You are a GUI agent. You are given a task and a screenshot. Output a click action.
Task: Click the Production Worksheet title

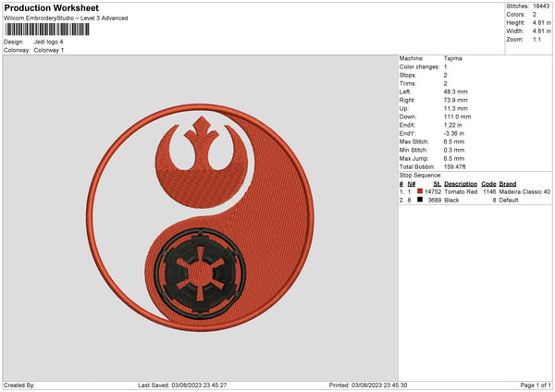51,7
